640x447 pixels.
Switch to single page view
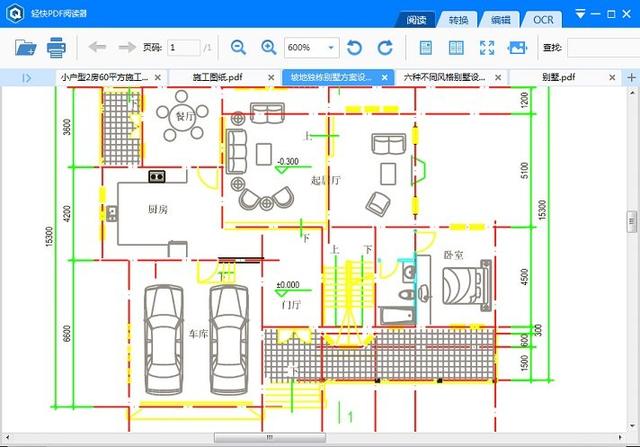pyautogui.click(x=426, y=48)
